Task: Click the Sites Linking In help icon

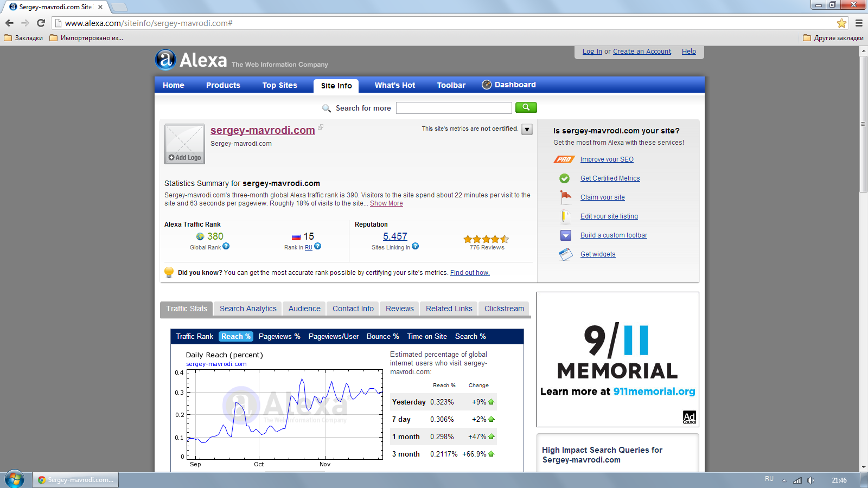Action: point(416,246)
